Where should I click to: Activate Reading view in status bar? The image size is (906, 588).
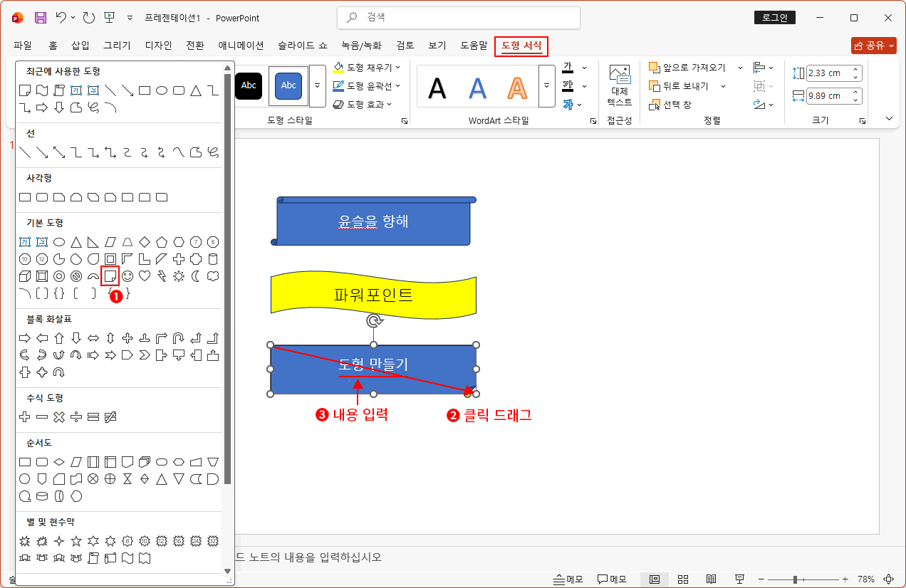pyautogui.click(x=711, y=579)
